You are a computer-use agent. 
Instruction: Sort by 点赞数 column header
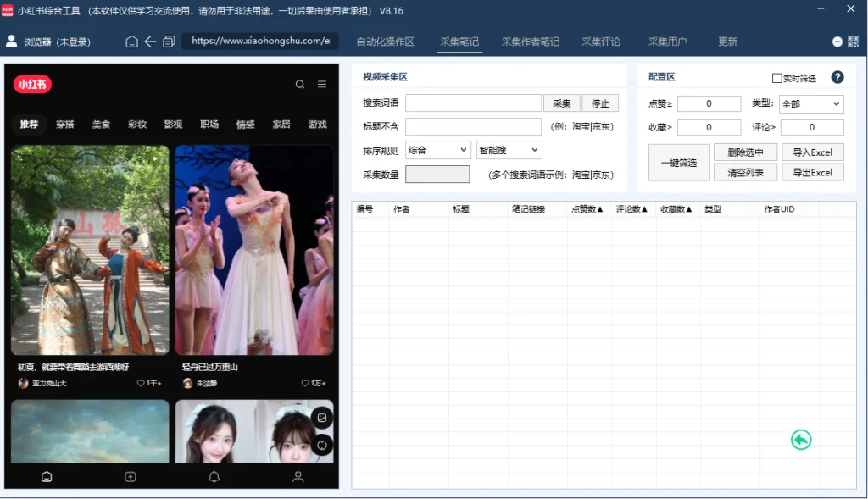(x=587, y=209)
